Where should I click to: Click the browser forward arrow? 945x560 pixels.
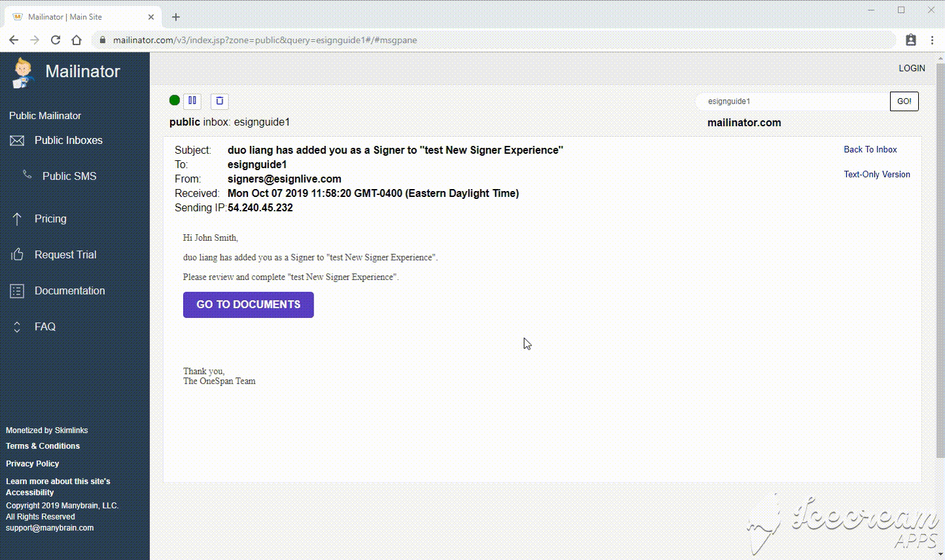35,40
